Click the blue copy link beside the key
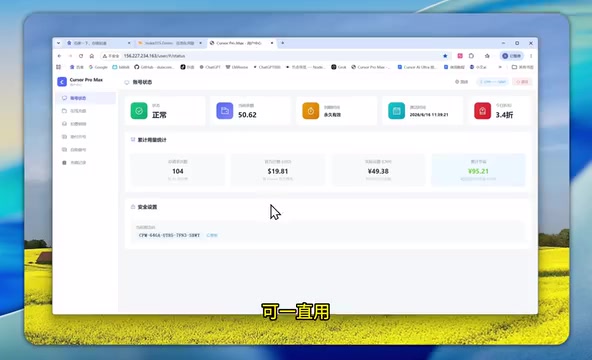The image size is (592, 360). click(212, 235)
